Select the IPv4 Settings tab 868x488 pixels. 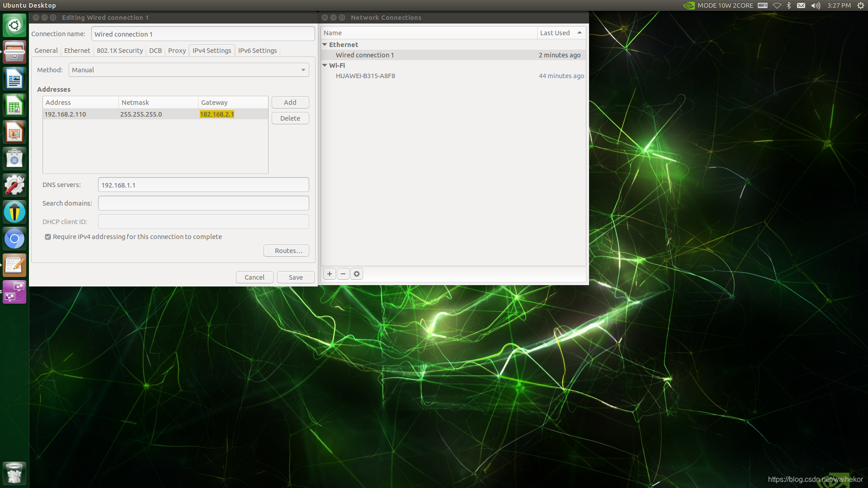(212, 51)
